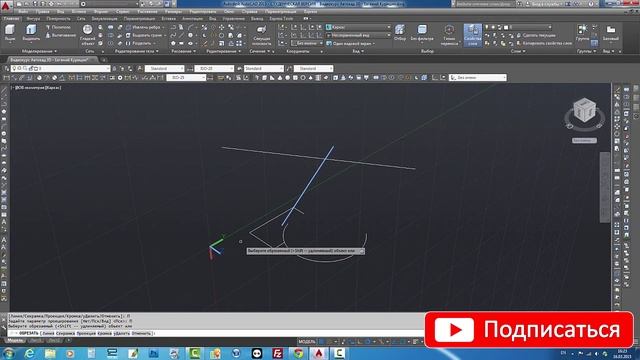Expand the Рисование panel
This screenshot has width=640, height=360.
coord(183,51)
